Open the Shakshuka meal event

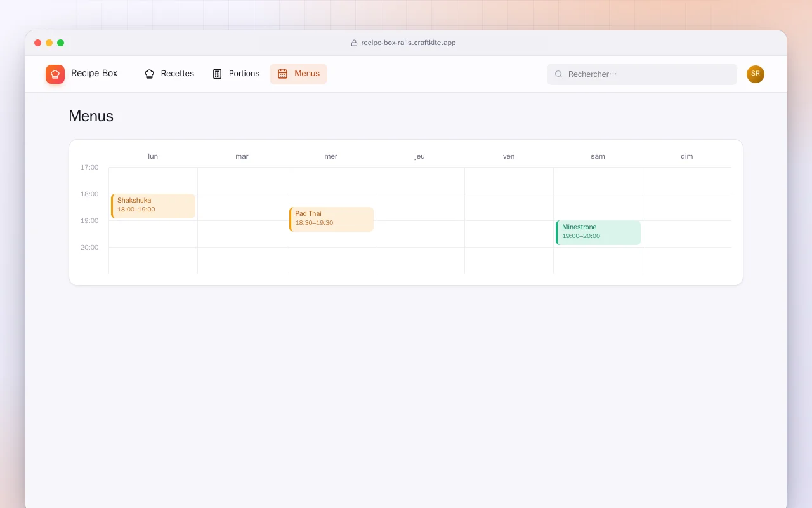tap(153, 206)
